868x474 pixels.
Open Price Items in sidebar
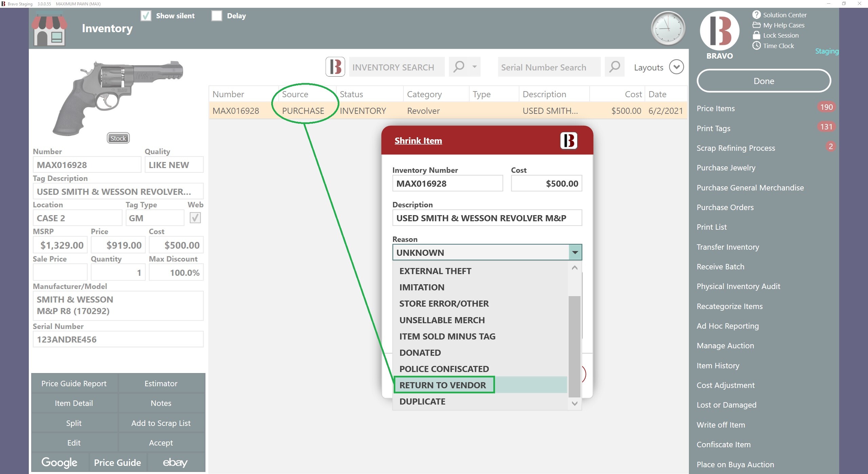716,108
